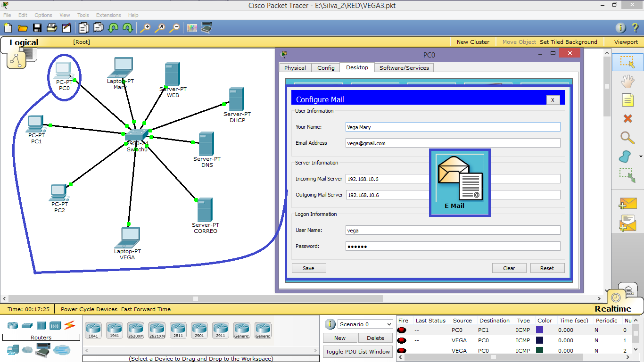The width and height of the screenshot is (644, 363).
Task: Click Toggle PDU List Window button
Action: 358,352
